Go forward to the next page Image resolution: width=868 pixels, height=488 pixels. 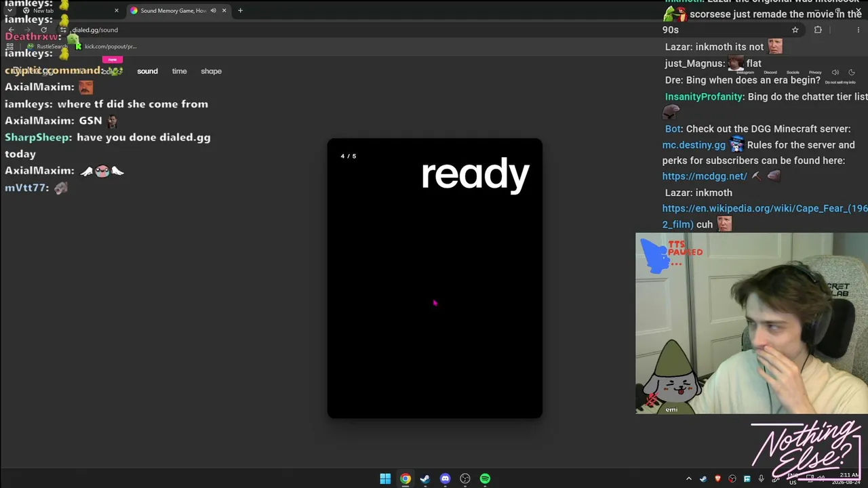click(x=27, y=30)
